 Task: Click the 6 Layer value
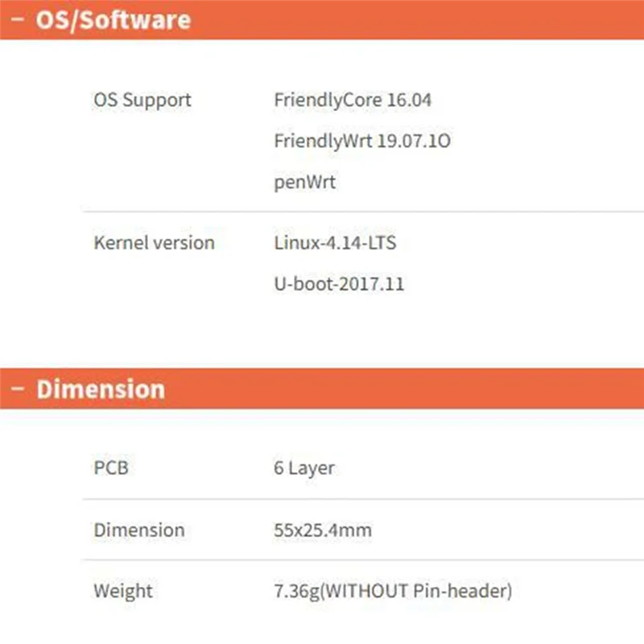click(303, 468)
